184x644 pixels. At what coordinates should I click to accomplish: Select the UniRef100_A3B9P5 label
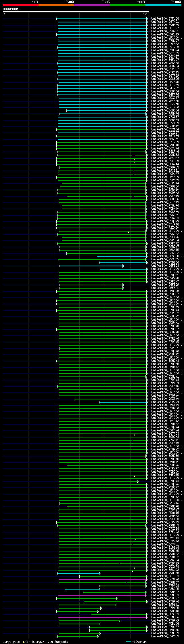click(165, 589)
